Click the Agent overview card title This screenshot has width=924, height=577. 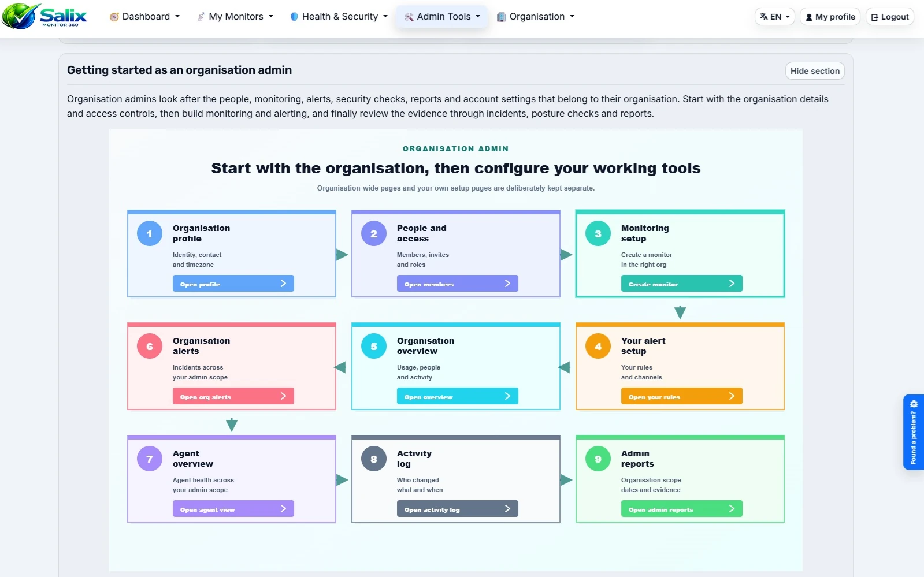coord(193,459)
